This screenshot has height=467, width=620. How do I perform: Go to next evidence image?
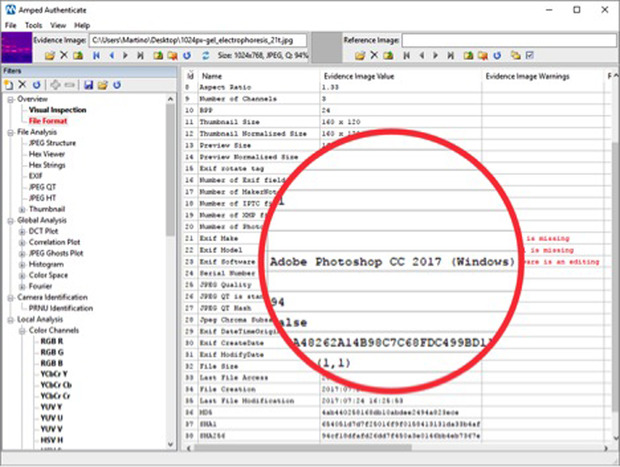pos(125,55)
